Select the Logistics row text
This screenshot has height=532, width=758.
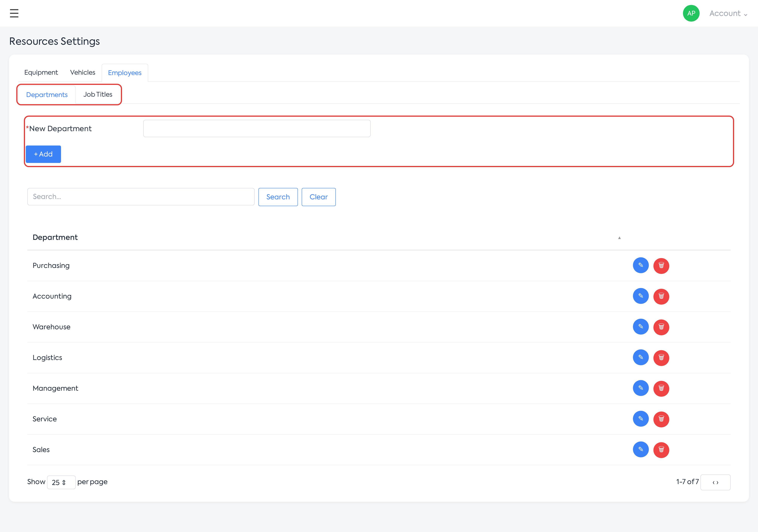coord(48,358)
